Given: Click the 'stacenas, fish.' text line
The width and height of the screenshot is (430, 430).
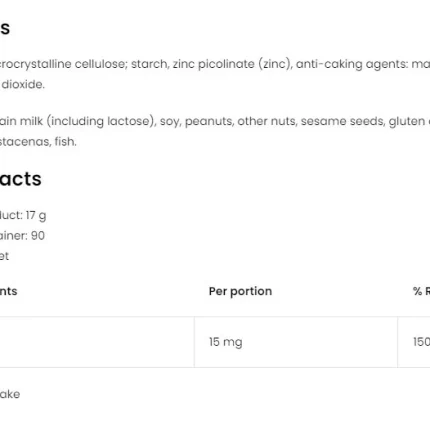Looking at the screenshot, I should tap(38, 142).
